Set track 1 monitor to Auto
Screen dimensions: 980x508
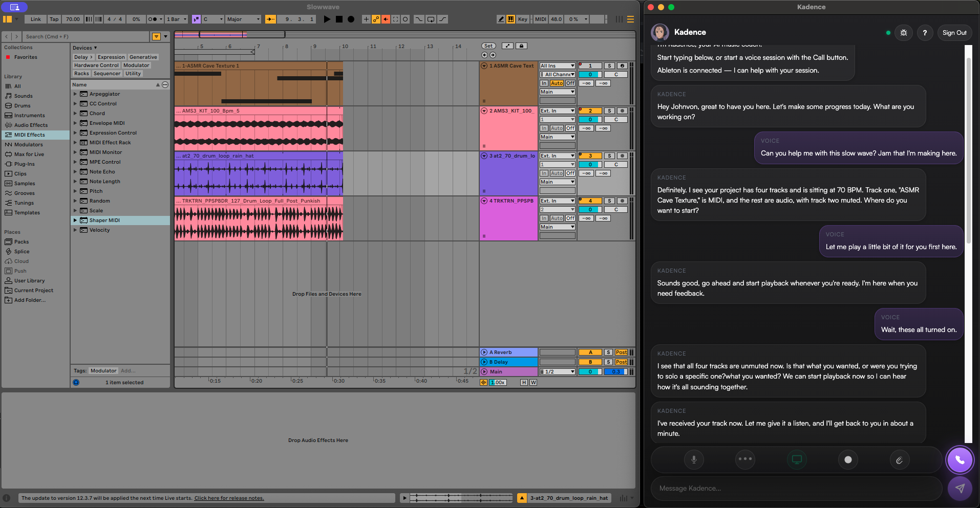point(557,83)
